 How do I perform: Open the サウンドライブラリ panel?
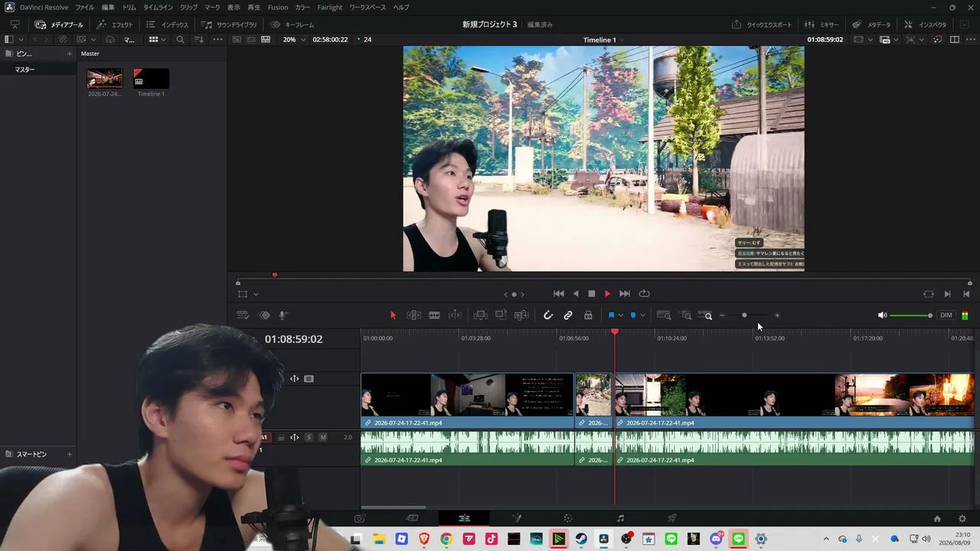(229, 24)
